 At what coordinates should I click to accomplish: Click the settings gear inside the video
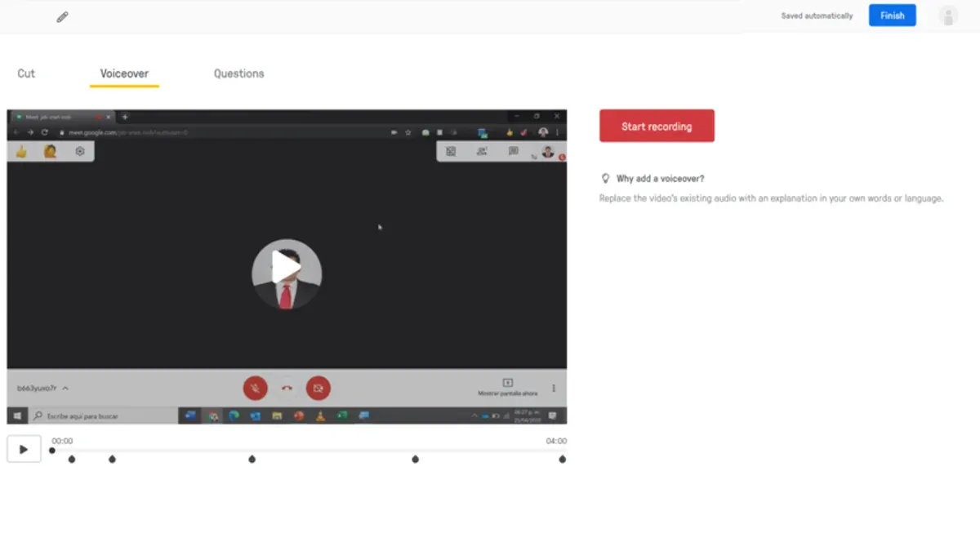(80, 151)
